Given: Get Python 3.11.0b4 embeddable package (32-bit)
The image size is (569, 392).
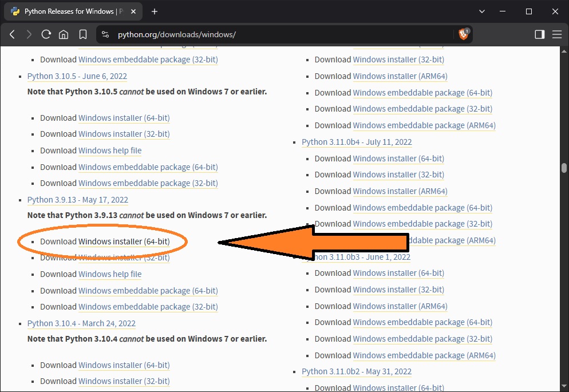Looking at the screenshot, I should (x=422, y=224).
